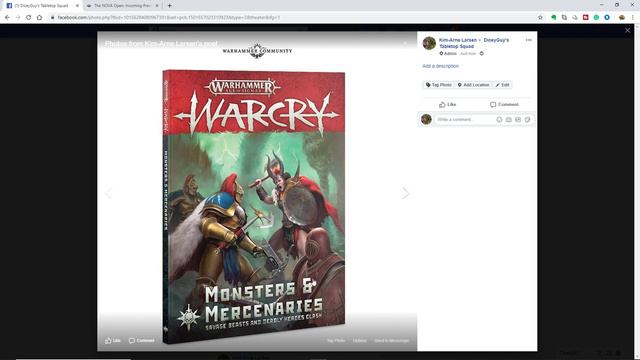Screen dimensions: 640x360
Task: Open the post options three-dot menu
Action: [x=529, y=40]
